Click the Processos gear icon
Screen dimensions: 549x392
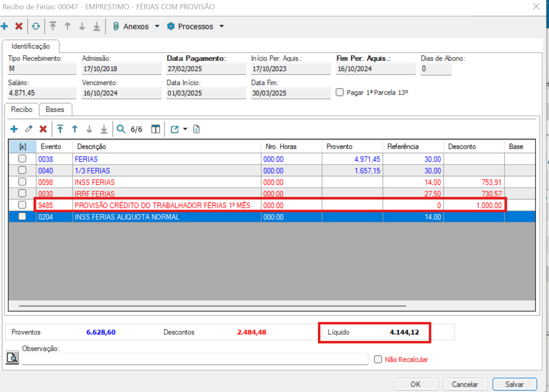click(171, 26)
